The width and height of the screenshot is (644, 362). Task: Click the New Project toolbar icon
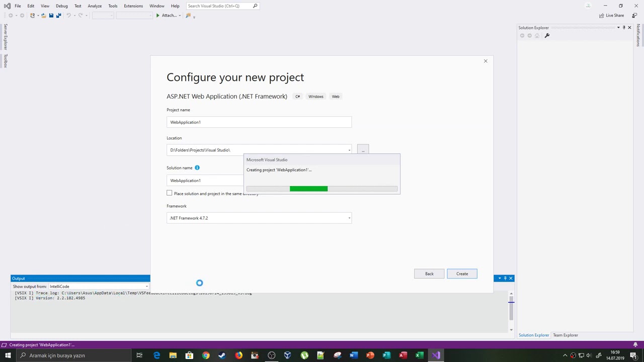[x=32, y=16]
